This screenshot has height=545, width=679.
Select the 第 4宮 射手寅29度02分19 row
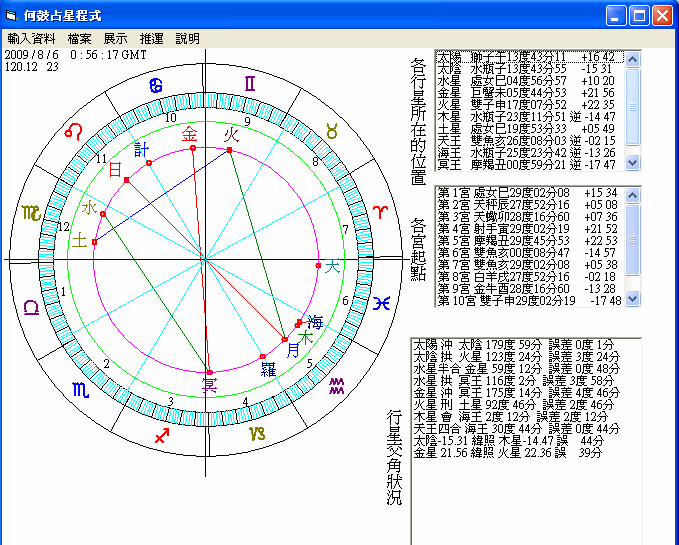(x=530, y=229)
